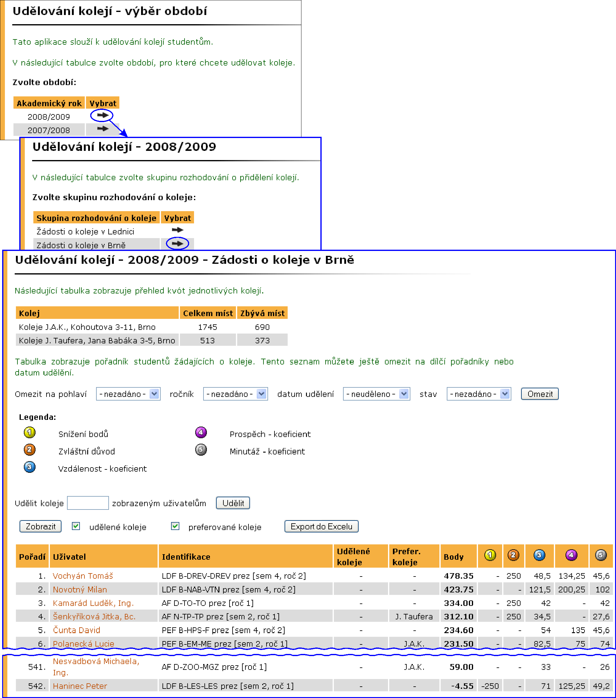
Task: Click the Udělené koleje column header
Action: pyautogui.click(x=360, y=557)
